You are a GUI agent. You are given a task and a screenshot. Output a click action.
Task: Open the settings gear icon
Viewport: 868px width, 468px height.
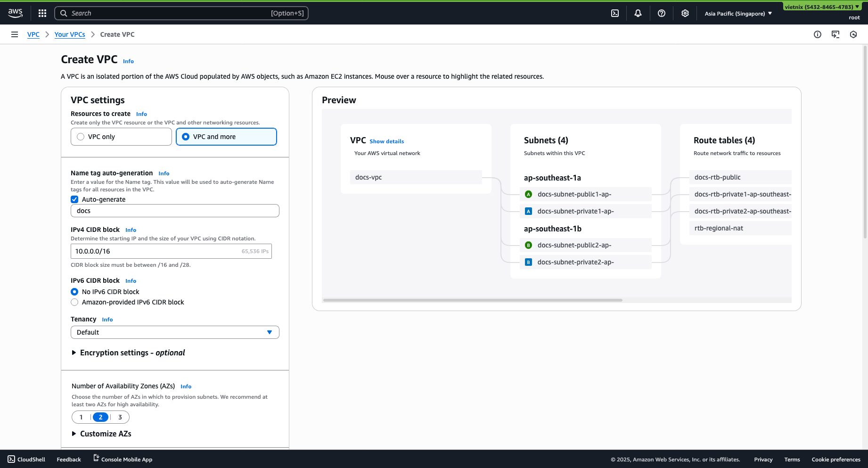pyautogui.click(x=685, y=13)
